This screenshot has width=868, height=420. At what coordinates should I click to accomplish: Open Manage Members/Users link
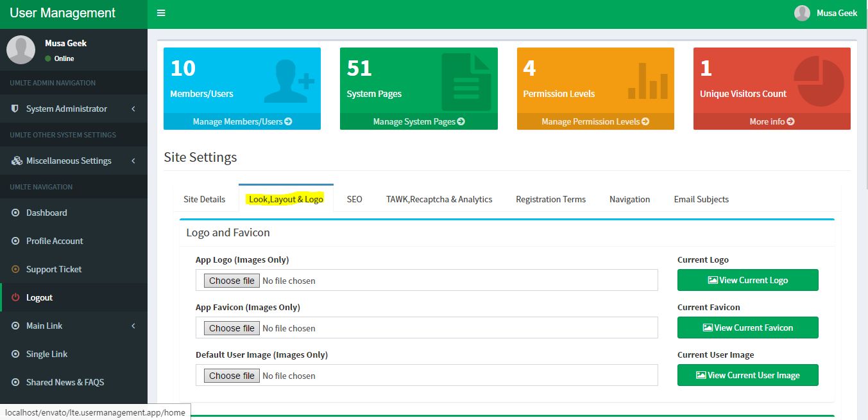click(242, 121)
